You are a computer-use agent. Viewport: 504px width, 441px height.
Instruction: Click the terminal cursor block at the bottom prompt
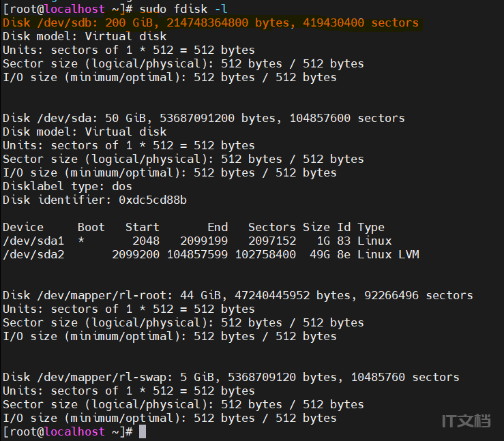(x=143, y=431)
